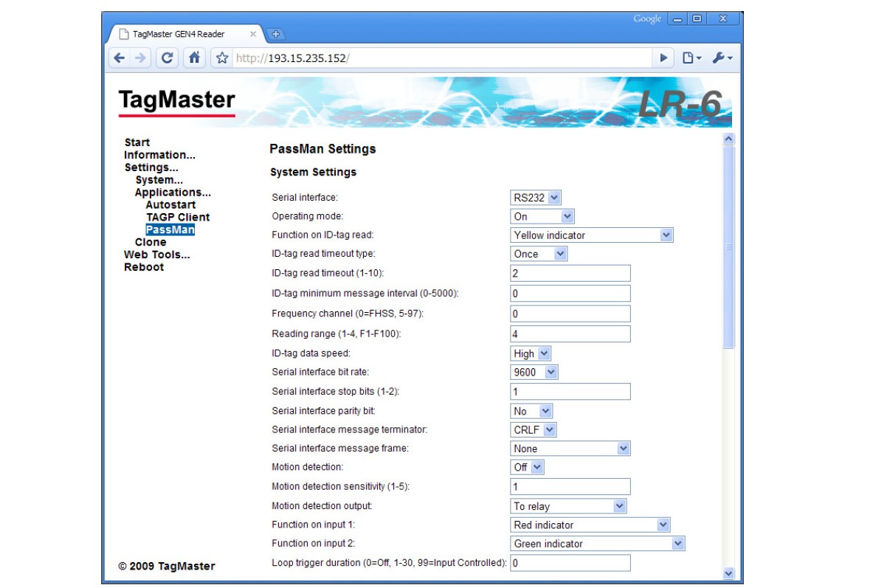Close the TagMaster GEN4 Reader tab
Screen dimensions: 887x588
pos(253,34)
